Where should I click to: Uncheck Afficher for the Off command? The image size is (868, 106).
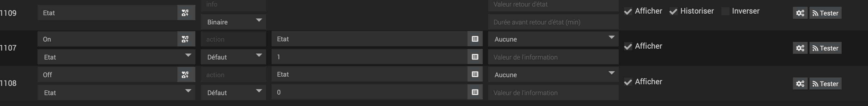[628, 82]
